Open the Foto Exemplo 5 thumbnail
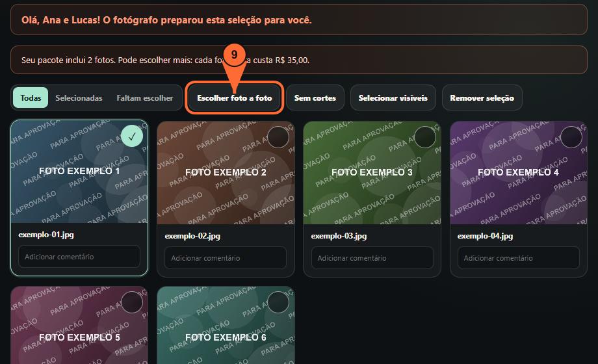Screen dimensions: 598x364 79,325
